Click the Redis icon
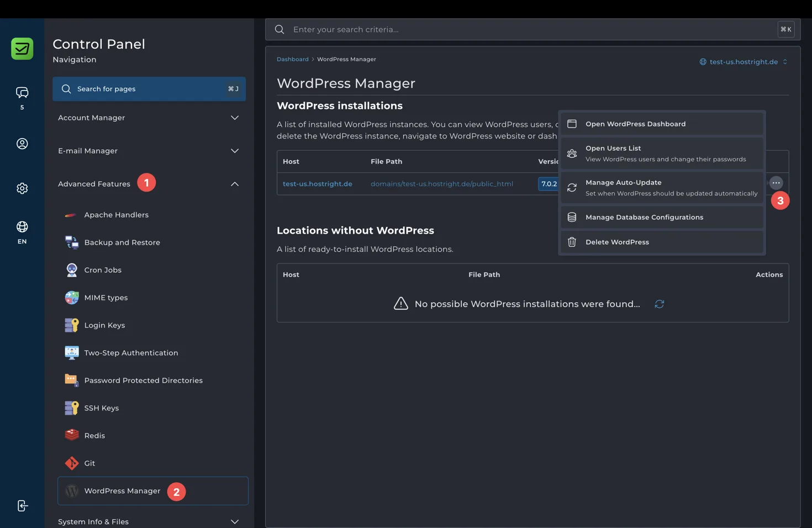812x528 pixels. click(x=71, y=436)
